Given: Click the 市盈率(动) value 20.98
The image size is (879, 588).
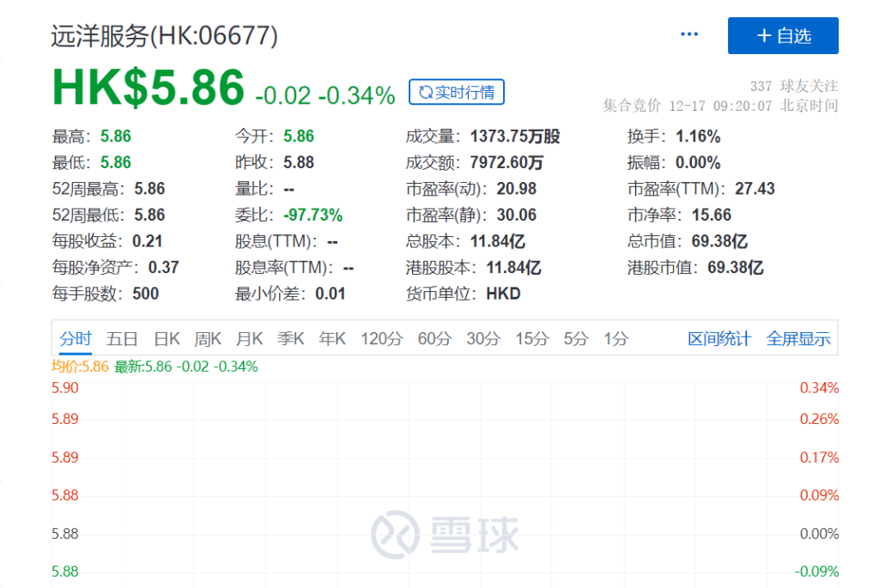Looking at the screenshot, I should [x=516, y=189].
